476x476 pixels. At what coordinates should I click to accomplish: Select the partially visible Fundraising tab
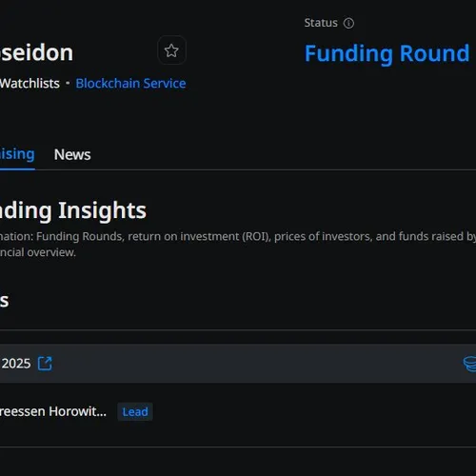coord(17,154)
